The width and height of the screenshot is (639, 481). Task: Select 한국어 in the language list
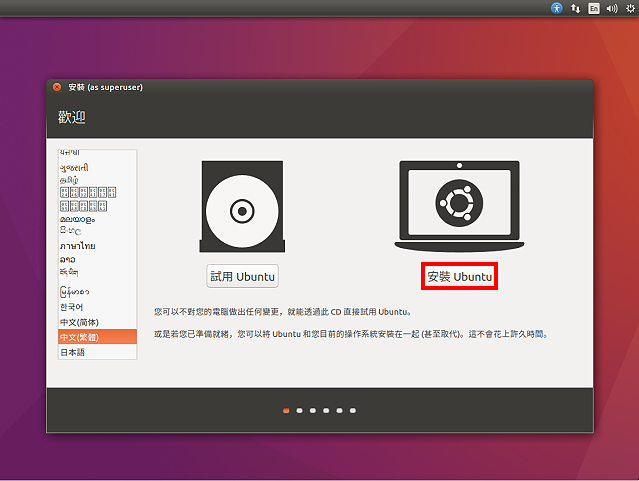[x=97, y=307]
